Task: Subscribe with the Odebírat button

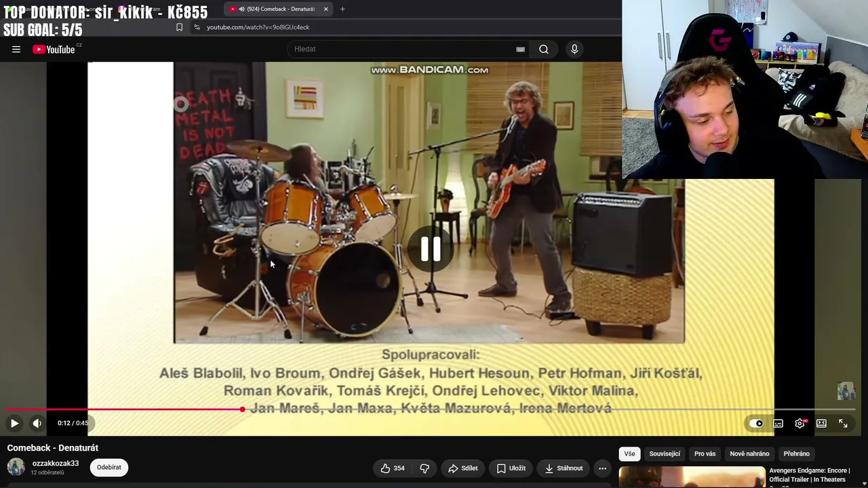Action: (x=108, y=467)
